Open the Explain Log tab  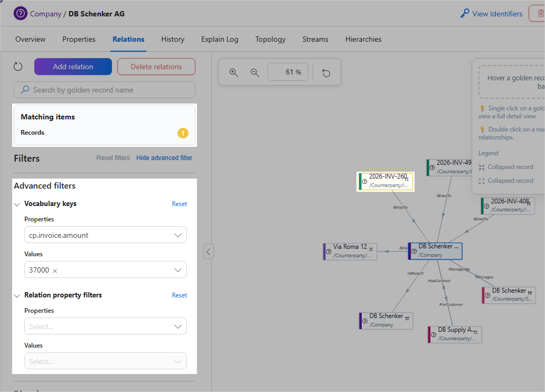pyautogui.click(x=220, y=39)
